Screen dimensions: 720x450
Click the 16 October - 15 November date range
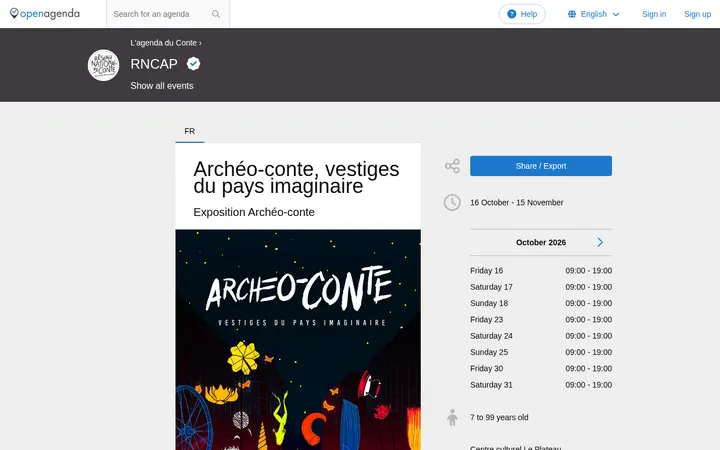pyautogui.click(x=517, y=202)
